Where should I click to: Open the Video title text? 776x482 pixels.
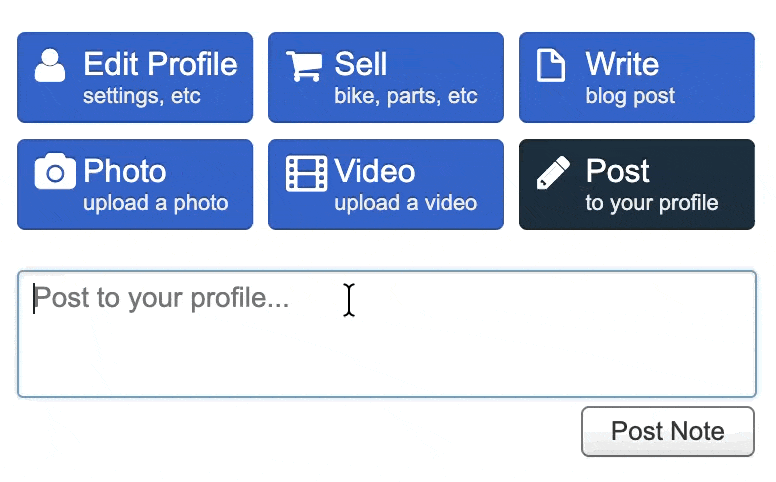(x=375, y=171)
